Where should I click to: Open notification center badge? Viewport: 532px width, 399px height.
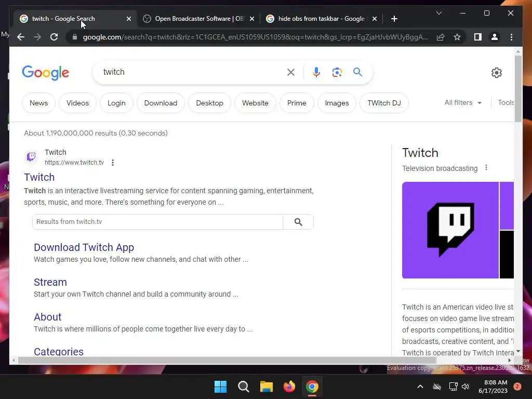tap(517, 387)
